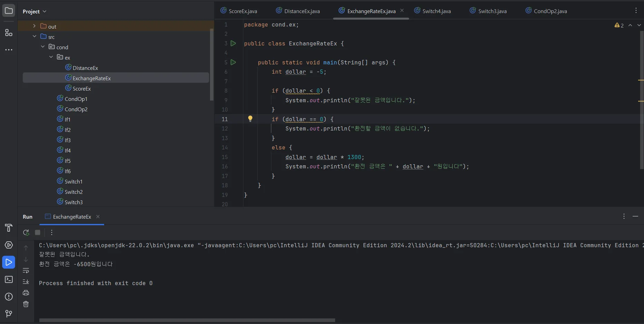The width and height of the screenshot is (644, 324).
Task: Open the Build hammer tool window
Action: 9,228
